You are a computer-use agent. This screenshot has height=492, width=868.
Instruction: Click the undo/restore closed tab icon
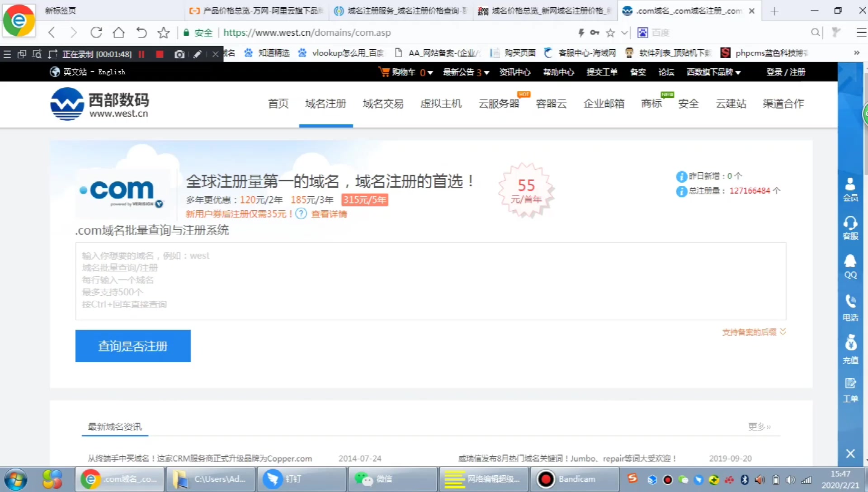[142, 33]
